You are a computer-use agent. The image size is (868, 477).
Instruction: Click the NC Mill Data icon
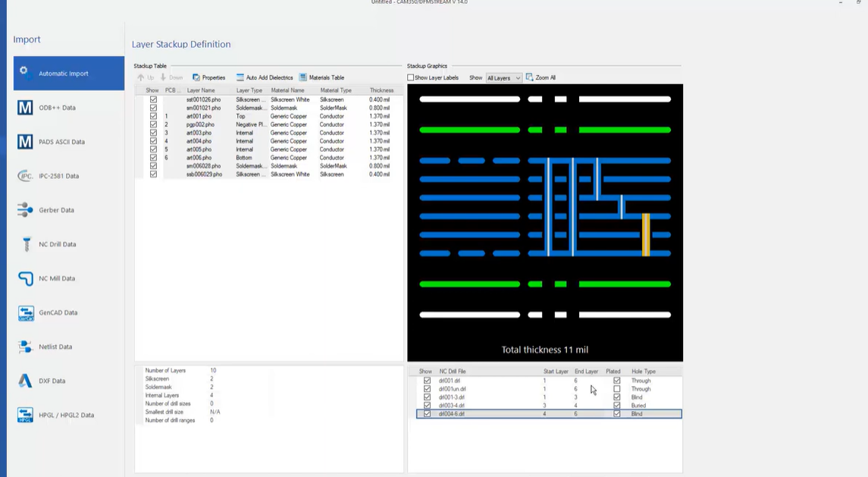(26, 278)
